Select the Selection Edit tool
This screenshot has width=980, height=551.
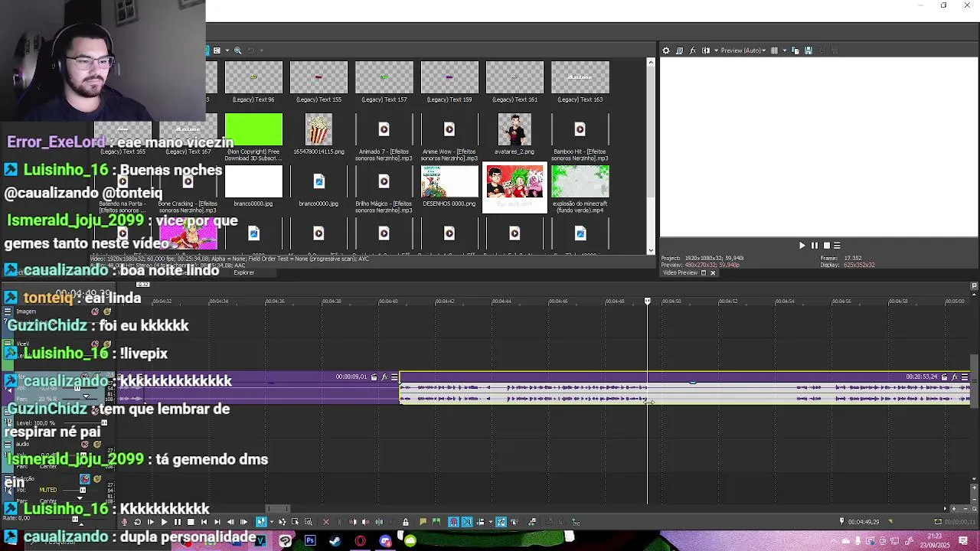[x=295, y=522]
